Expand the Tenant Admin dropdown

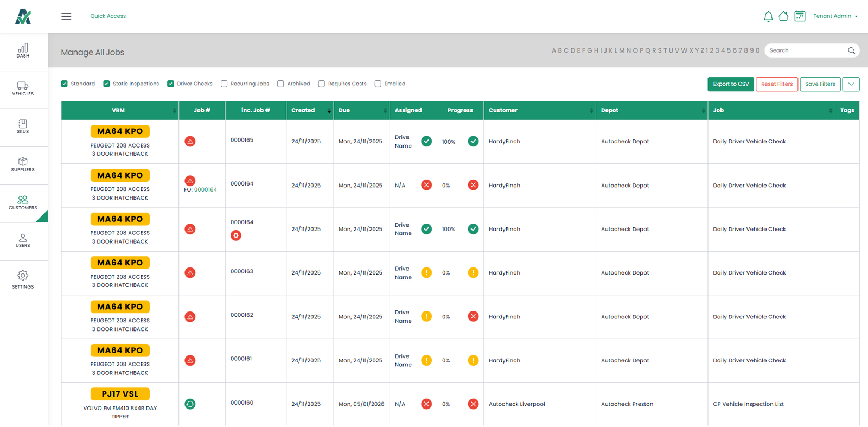coord(835,16)
